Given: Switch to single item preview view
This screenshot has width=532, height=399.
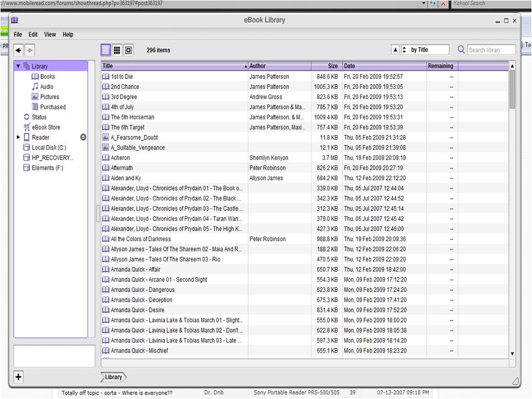Looking at the screenshot, I should point(128,50).
